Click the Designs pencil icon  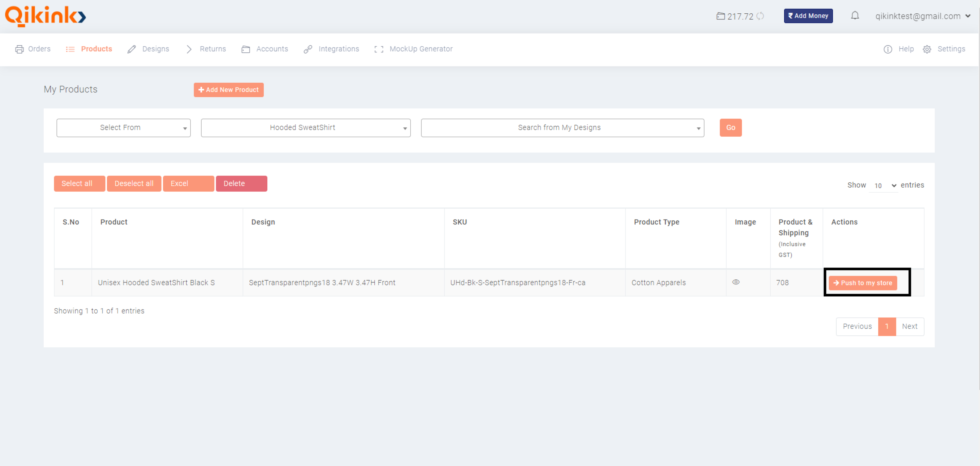pyautogui.click(x=132, y=49)
